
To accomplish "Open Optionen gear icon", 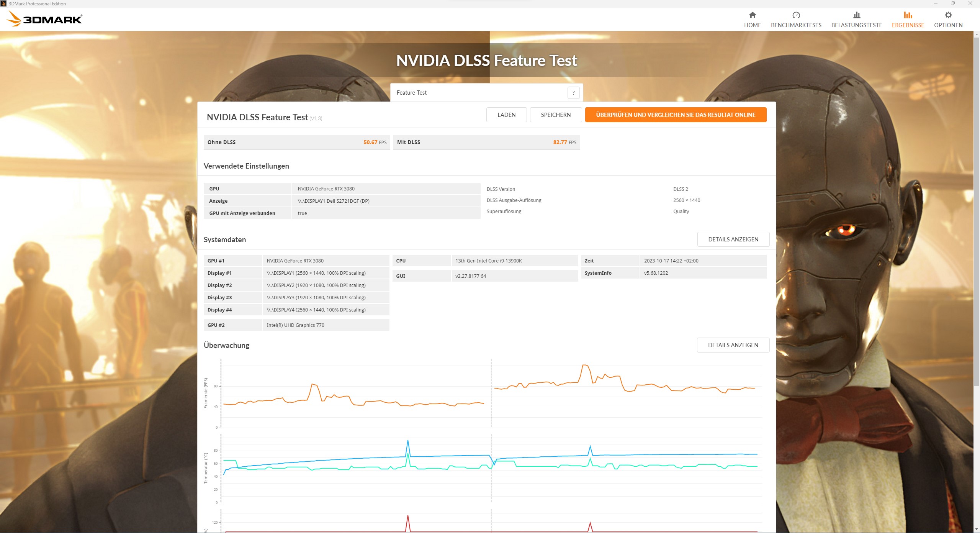I will (x=948, y=15).
